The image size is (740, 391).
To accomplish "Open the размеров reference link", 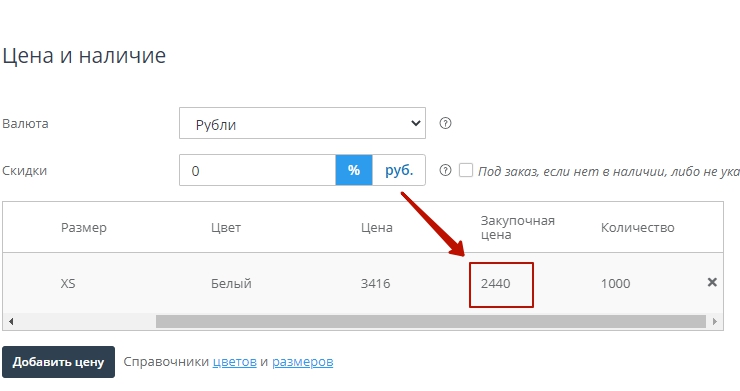I will [x=303, y=362].
